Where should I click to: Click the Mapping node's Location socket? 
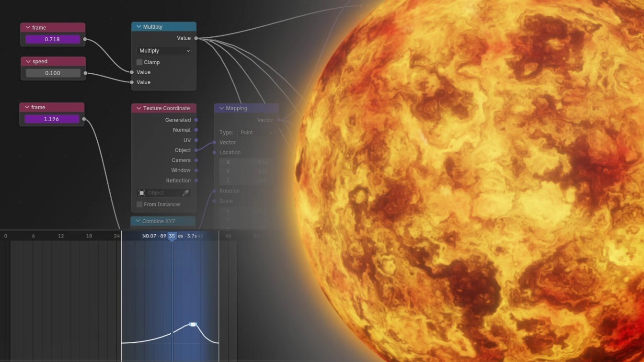[214, 152]
